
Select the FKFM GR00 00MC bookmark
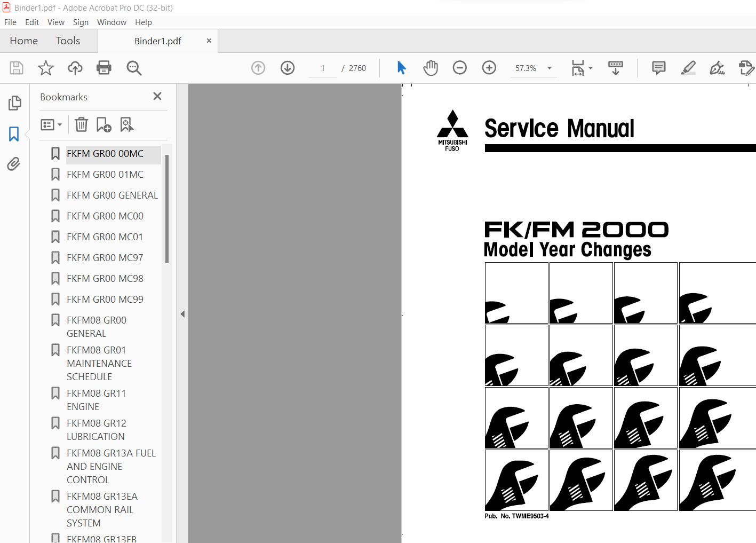pos(105,154)
